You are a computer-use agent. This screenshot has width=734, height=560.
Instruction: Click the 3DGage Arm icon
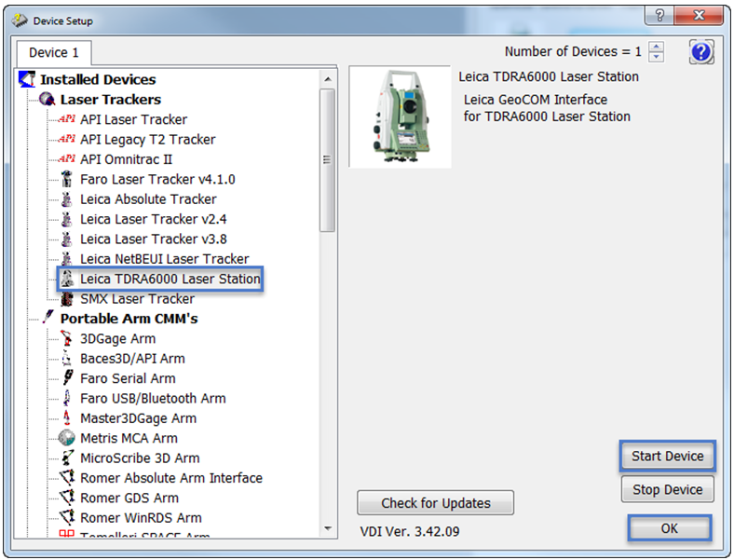coord(67,338)
